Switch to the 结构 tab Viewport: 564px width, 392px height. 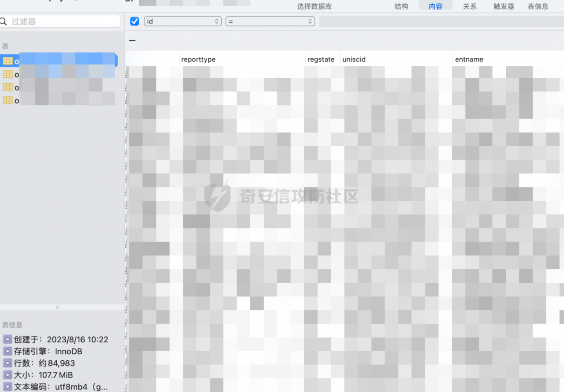(401, 6)
